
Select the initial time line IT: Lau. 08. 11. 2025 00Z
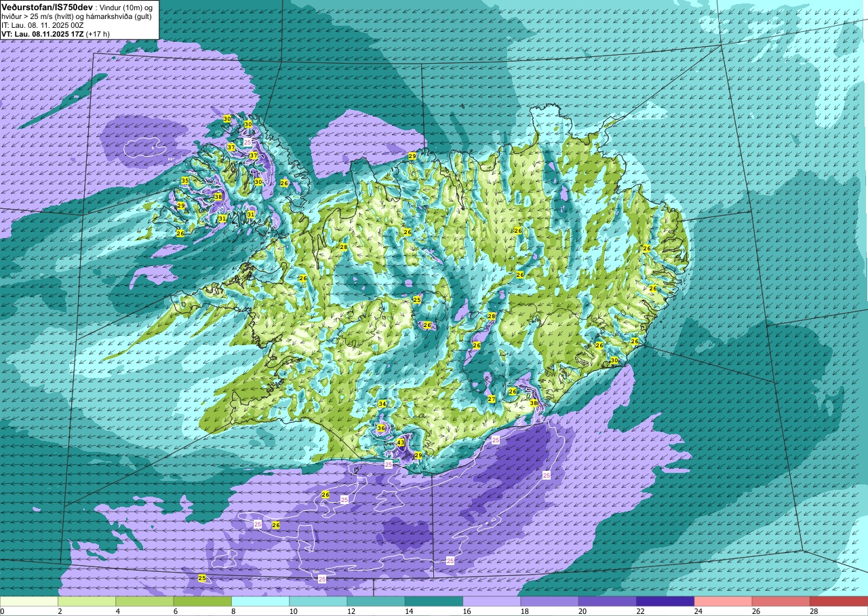point(44,25)
